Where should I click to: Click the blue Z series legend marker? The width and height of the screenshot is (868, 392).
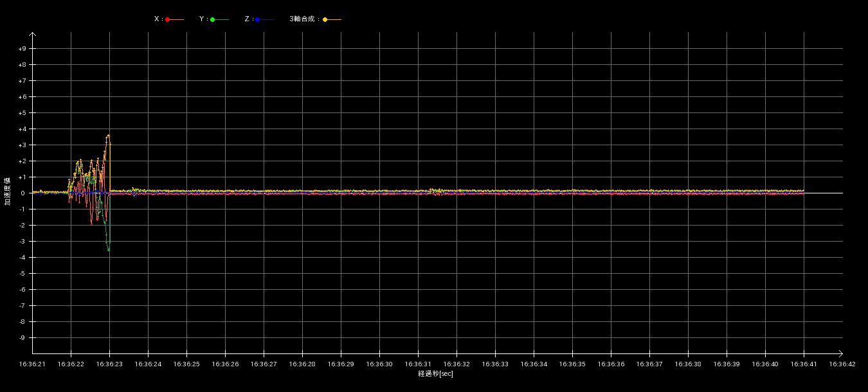[x=258, y=20]
